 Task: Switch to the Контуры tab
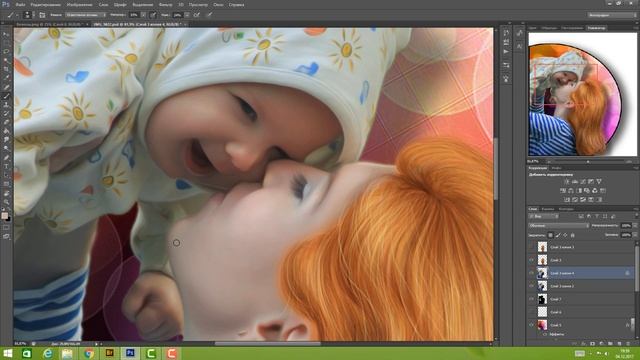point(566,209)
